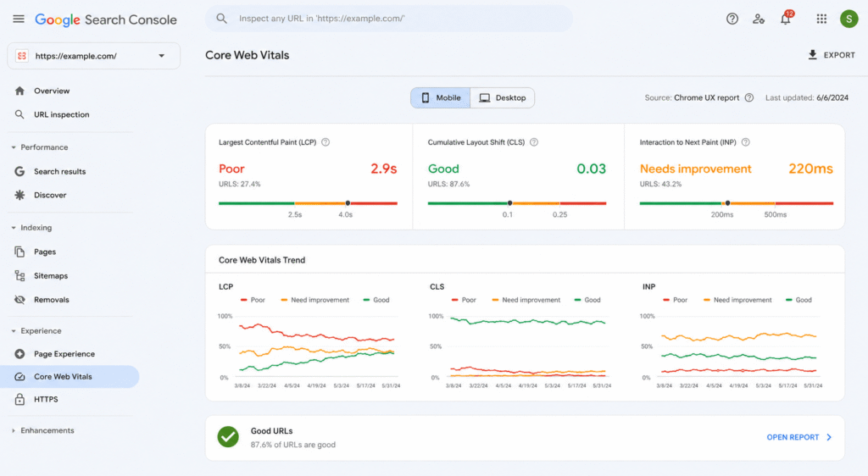Click the Discover asterisk icon
Image resolution: width=868 pixels, height=476 pixels.
click(x=20, y=195)
